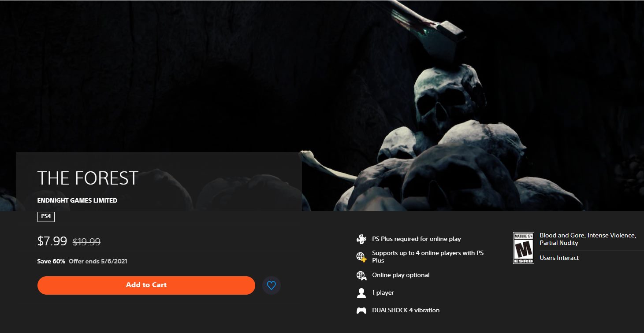
Task: Click the Save 60% discount label
Action: pos(51,261)
